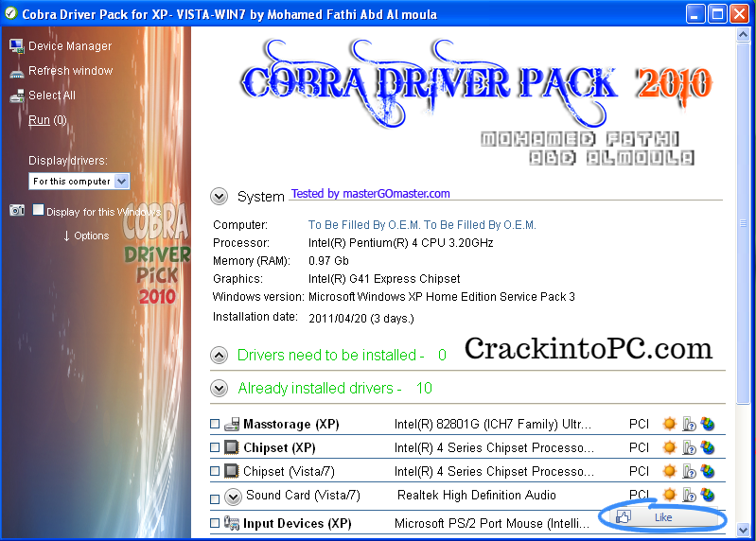Toggle Display for this Windows checkbox
Image resolution: width=756 pixels, height=541 pixels.
tap(38, 210)
